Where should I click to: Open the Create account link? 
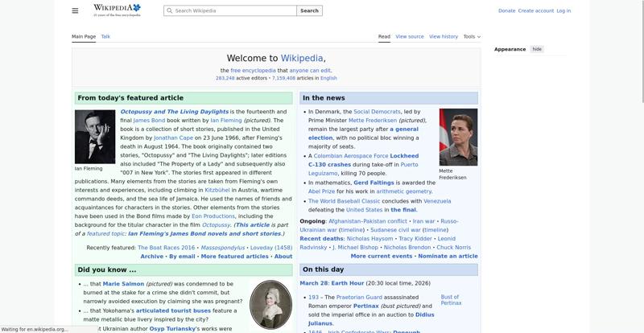(x=535, y=11)
